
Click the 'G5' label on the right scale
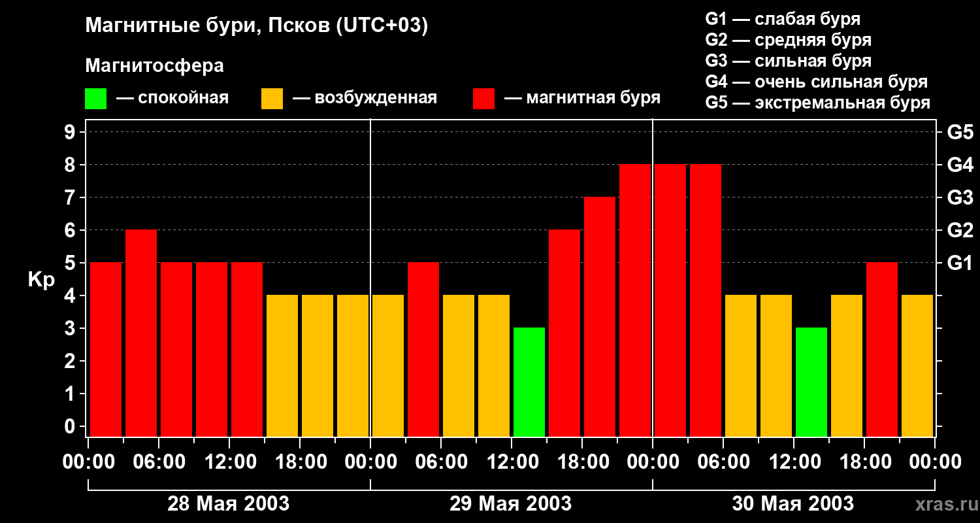960,132
